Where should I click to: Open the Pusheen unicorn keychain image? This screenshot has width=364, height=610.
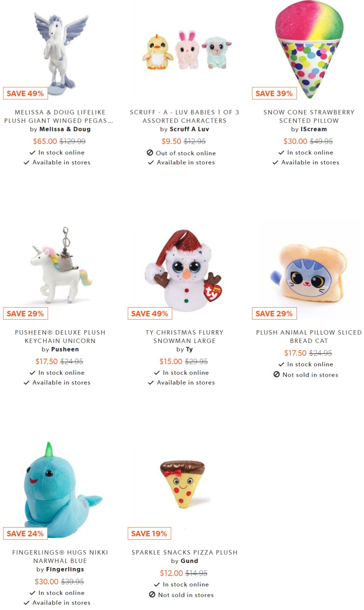(60, 266)
